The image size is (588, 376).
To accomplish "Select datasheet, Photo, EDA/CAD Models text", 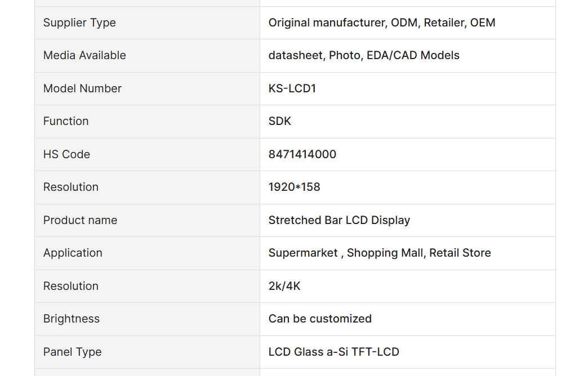I will [364, 56].
